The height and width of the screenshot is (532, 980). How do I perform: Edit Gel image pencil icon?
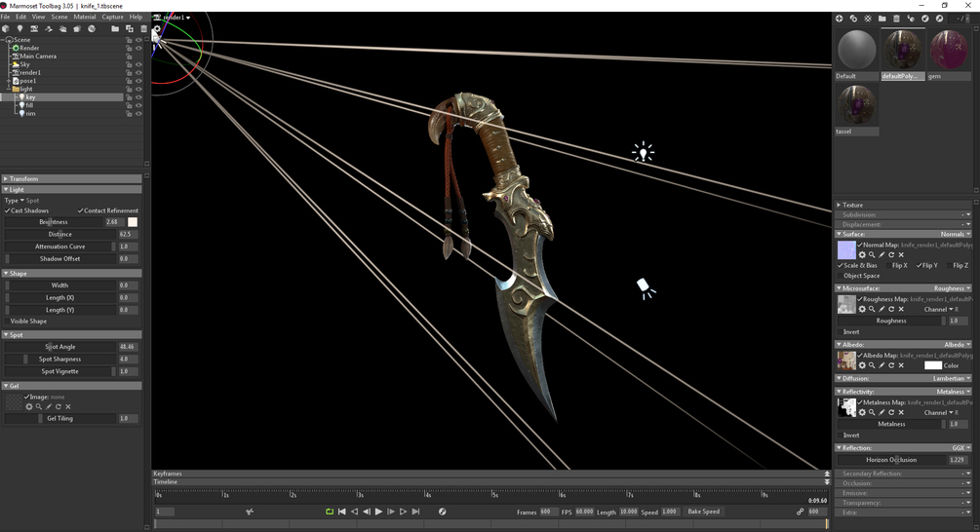click(49, 406)
